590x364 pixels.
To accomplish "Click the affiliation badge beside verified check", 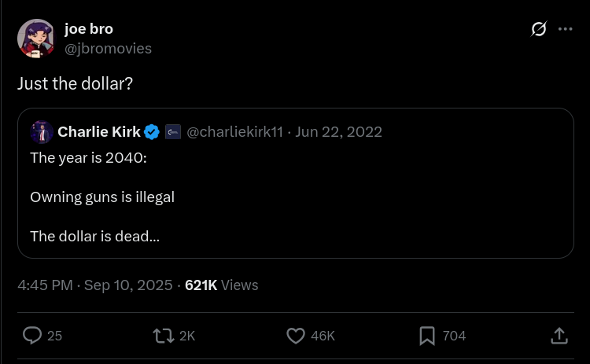I will [x=173, y=132].
